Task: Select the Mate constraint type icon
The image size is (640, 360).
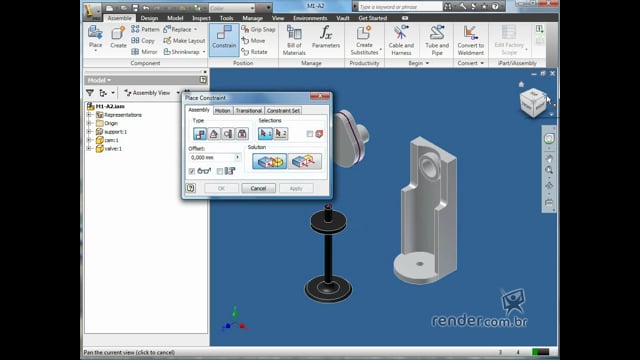Action: 200,133
